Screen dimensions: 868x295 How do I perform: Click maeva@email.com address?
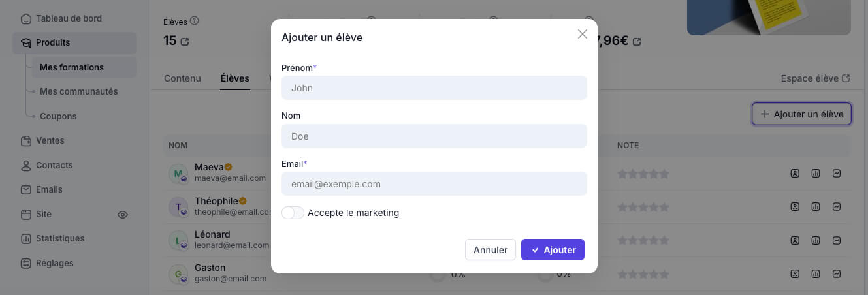point(230,178)
